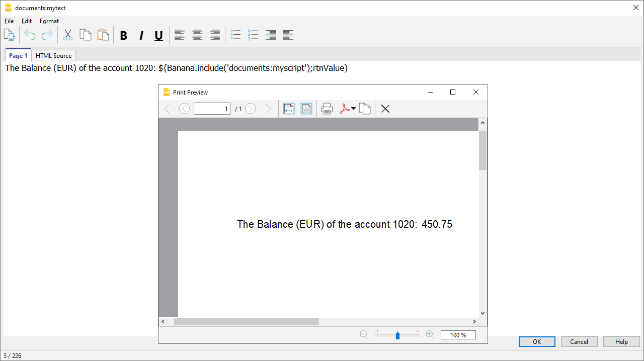644x361 pixels.
Task: Click the preview zoom slider handle
Action: [x=397, y=335]
